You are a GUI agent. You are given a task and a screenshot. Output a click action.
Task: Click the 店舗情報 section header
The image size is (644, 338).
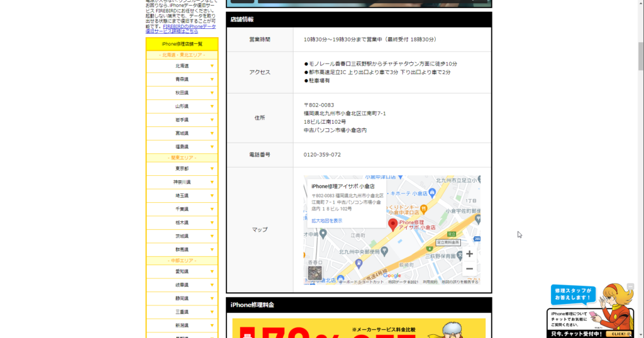(x=359, y=19)
